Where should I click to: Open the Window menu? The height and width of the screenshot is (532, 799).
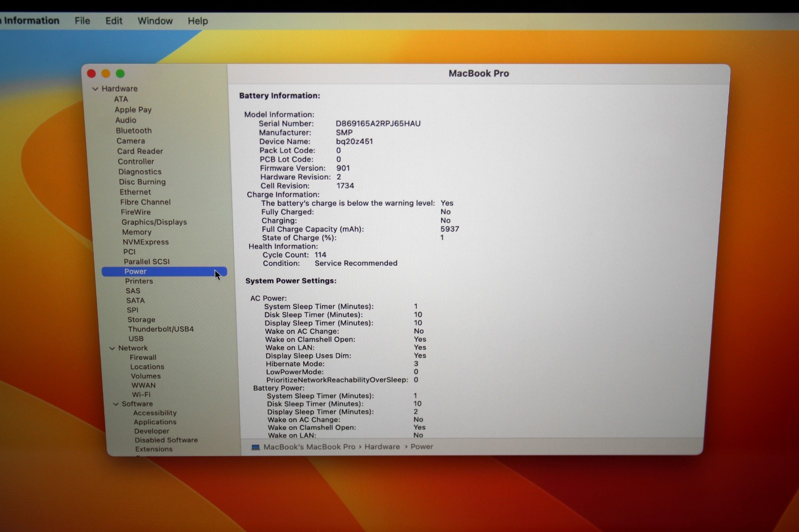tap(155, 21)
